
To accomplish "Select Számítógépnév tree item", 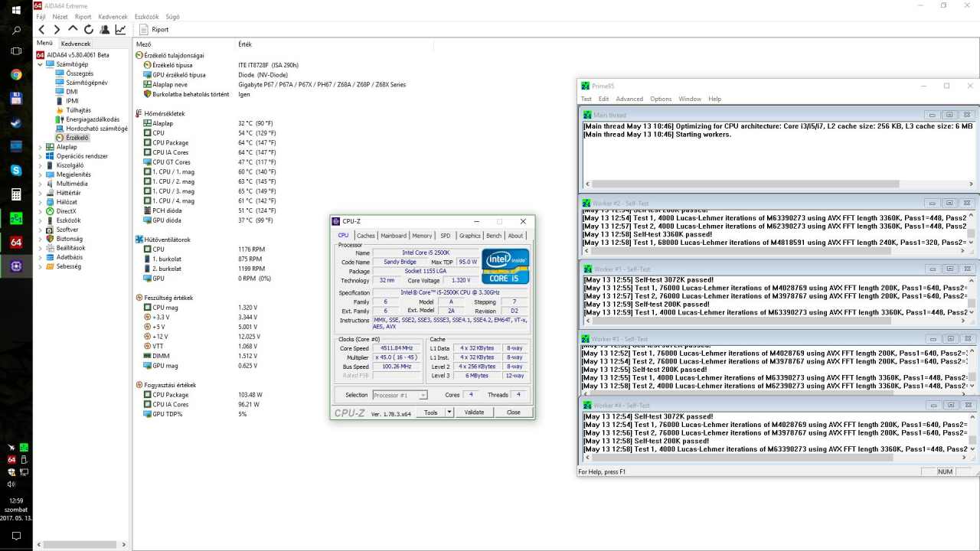I will point(87,83).
